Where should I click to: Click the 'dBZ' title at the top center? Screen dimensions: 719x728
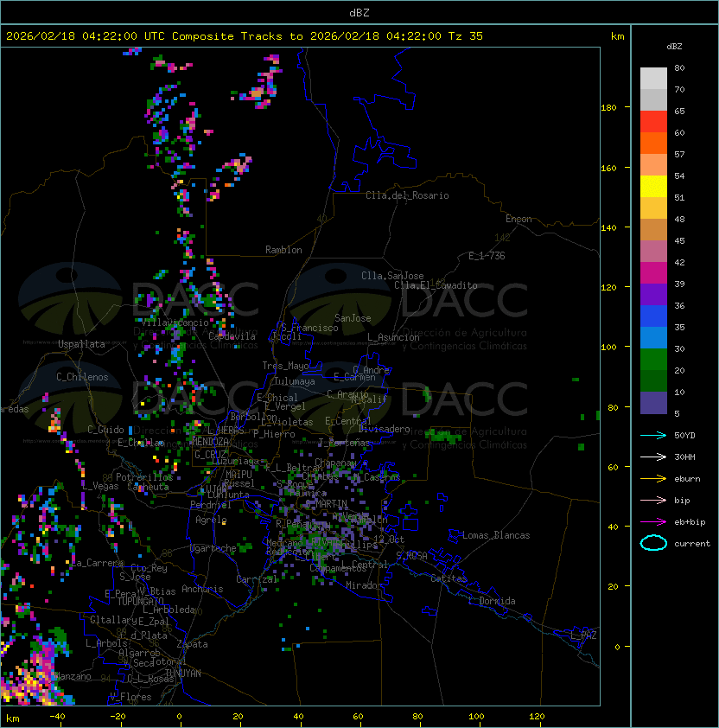click(359, 12)
